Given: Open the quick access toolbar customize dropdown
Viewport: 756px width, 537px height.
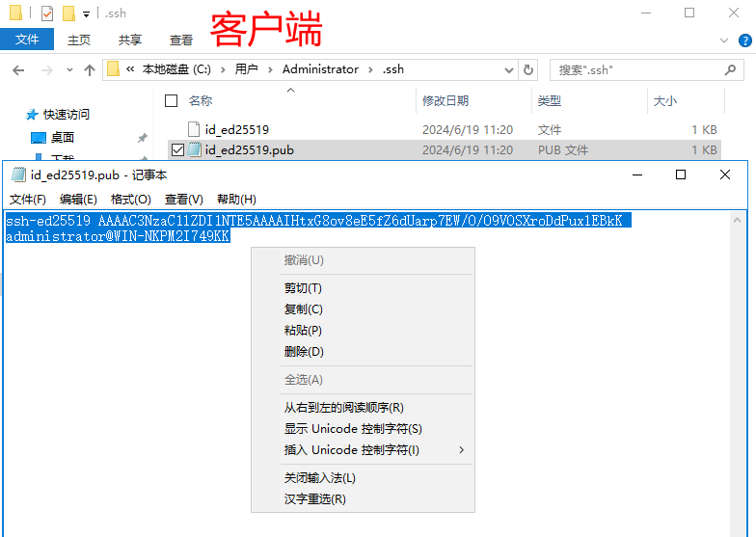Looking at the screenshot, I should 86,13.
